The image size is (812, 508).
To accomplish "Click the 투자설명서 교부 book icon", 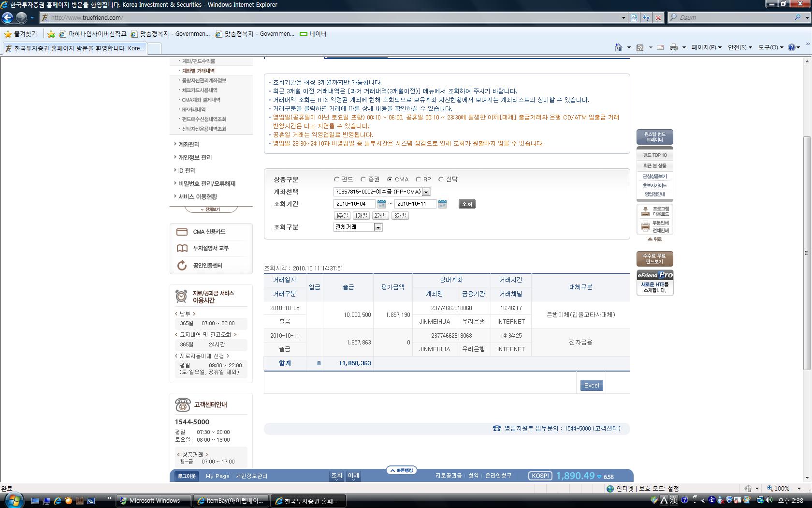I will [182, 248].
